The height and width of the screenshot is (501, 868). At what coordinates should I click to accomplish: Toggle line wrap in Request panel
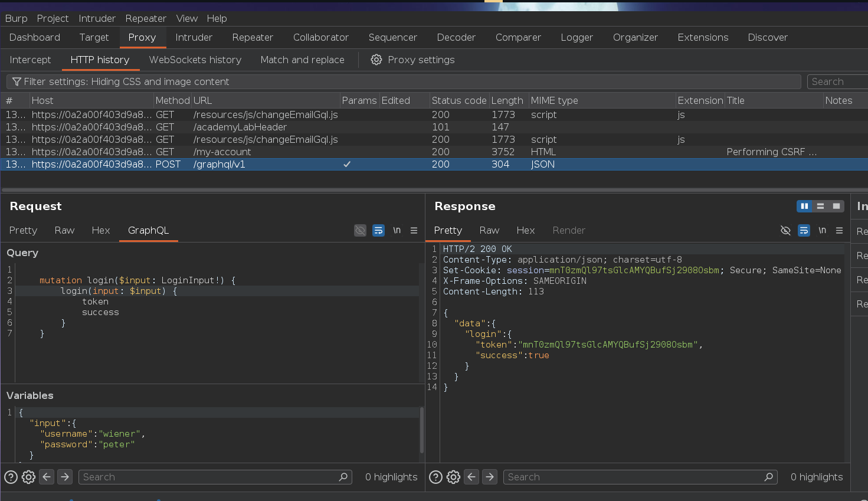click(x=378, y=230)
